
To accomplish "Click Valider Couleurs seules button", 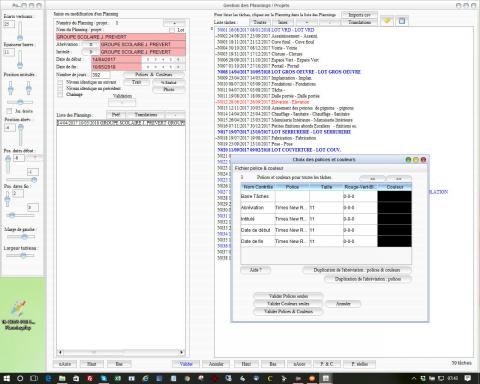I will coord(288,304).
